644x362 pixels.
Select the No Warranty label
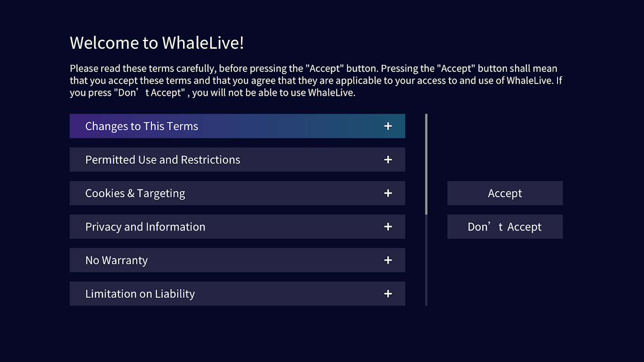(x=116, y=260)
